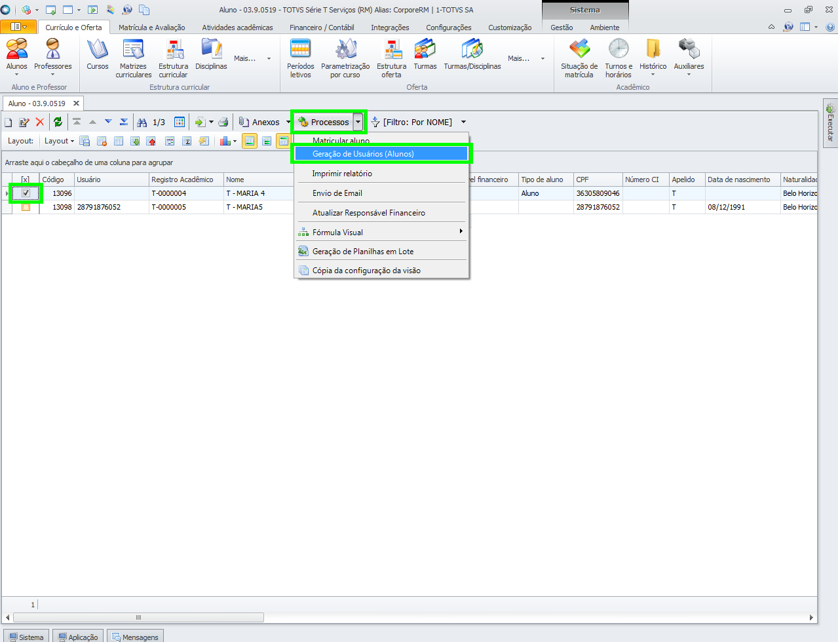Click the Filtro: Por NOME button
Screen dimensions: 840x642
coord(412,122)
